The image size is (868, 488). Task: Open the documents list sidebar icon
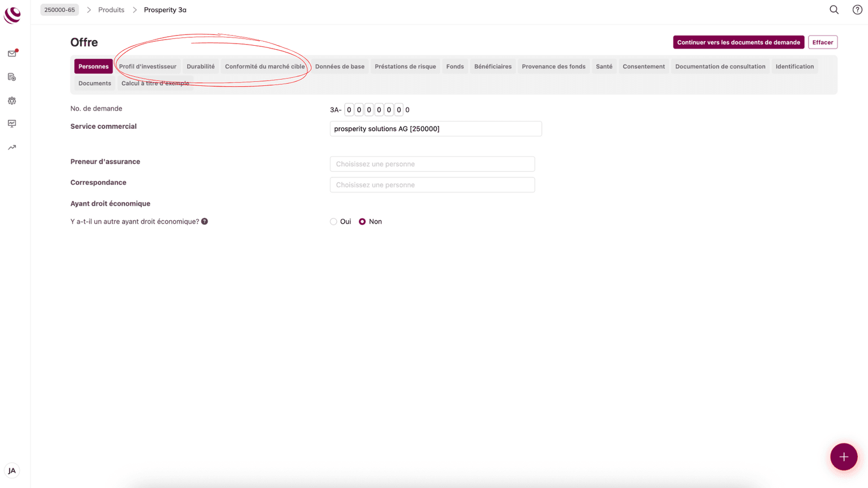(x=12, y=77)
